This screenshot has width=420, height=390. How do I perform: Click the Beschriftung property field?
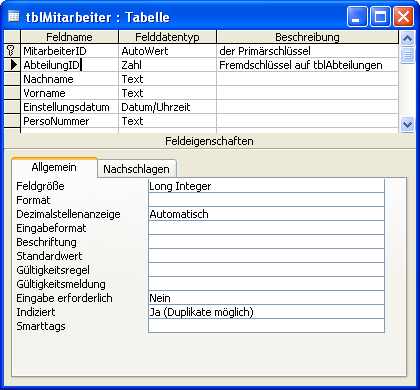pyautogui.click(x=266, y=242)
